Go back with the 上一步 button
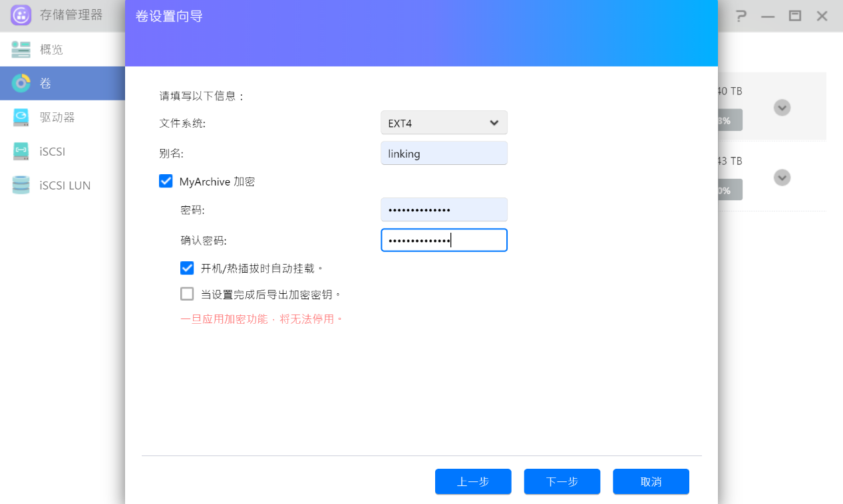The image size is (843, 504). point(473,481)
